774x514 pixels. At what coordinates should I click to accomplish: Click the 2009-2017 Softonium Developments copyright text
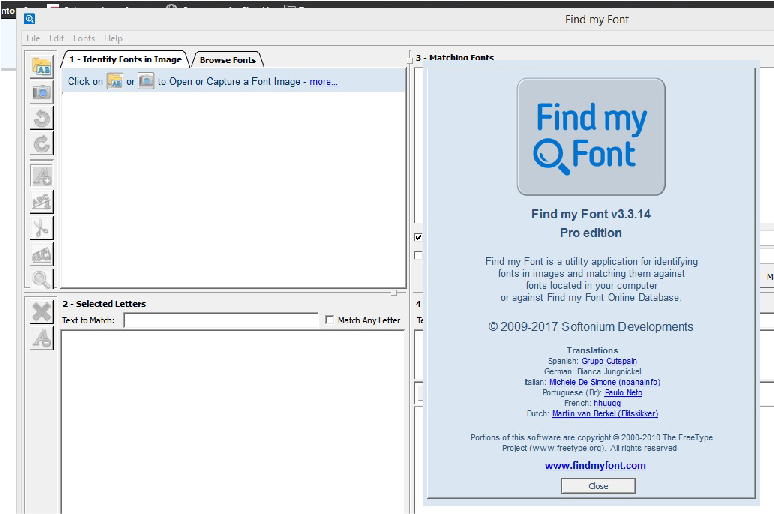[591, 326]
